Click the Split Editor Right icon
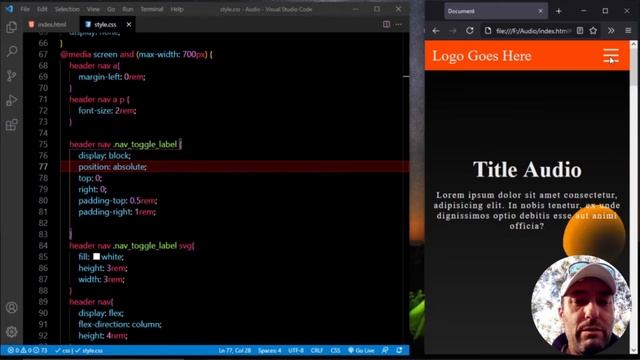Viewport: 640px width, 360px height. (x=386, y=24)
